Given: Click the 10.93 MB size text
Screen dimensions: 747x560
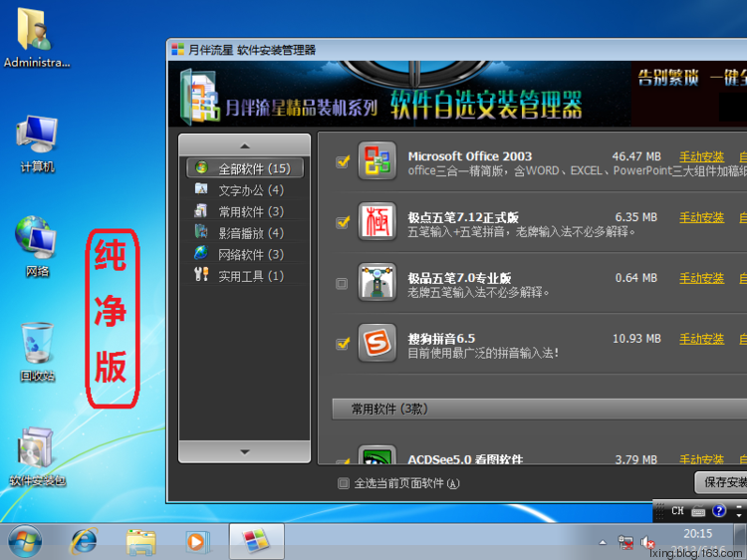Looking at the screenshot, I should pos(636,339).
